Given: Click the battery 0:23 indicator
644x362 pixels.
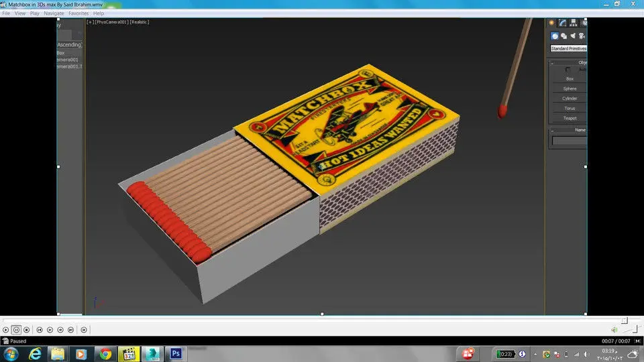Looking at the screenshot, I should [x=506, y=354].
